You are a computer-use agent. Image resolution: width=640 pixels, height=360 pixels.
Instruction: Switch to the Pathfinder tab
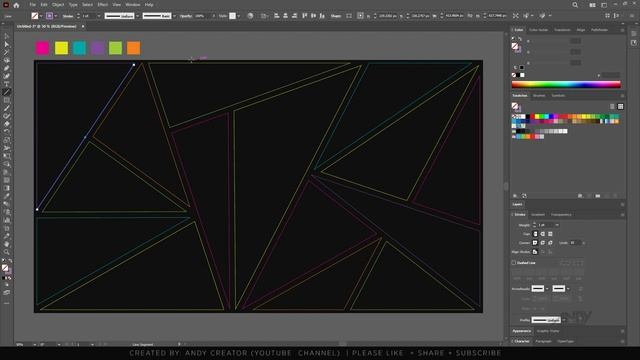tap(599, 30)
